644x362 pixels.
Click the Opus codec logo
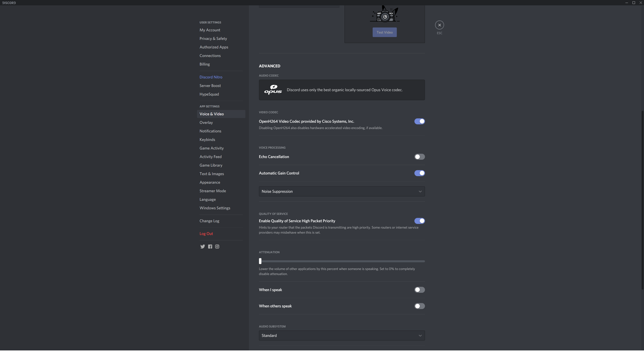click(x=273, y=90)
